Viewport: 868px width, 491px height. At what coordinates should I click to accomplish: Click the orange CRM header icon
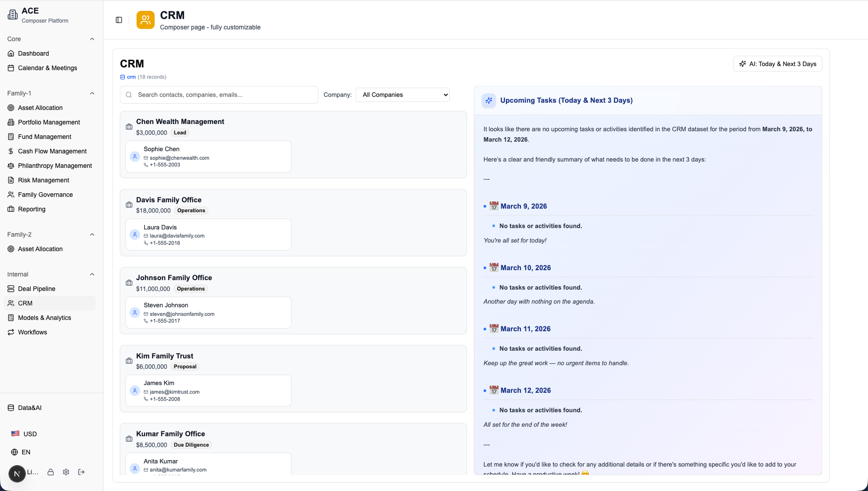(146, 20)
